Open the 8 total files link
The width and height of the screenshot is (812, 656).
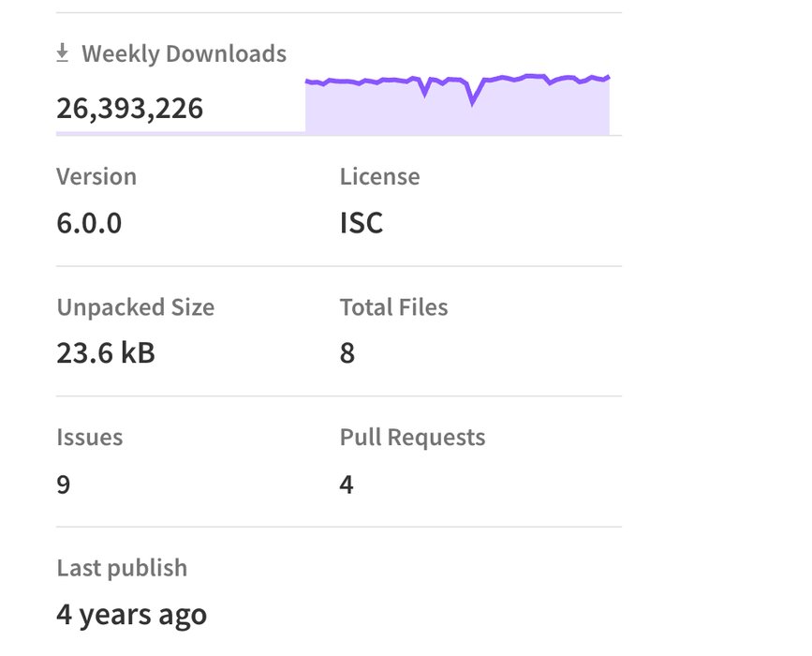347,353
